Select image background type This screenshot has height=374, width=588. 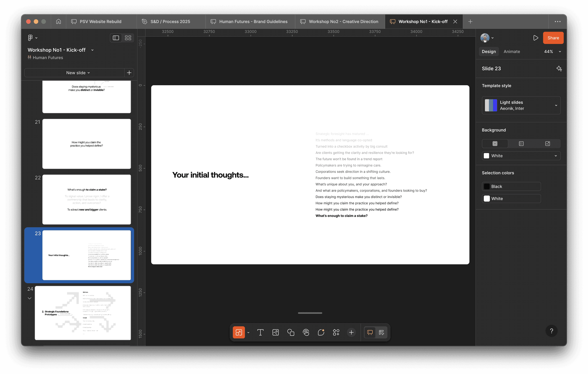click(548, 144)
